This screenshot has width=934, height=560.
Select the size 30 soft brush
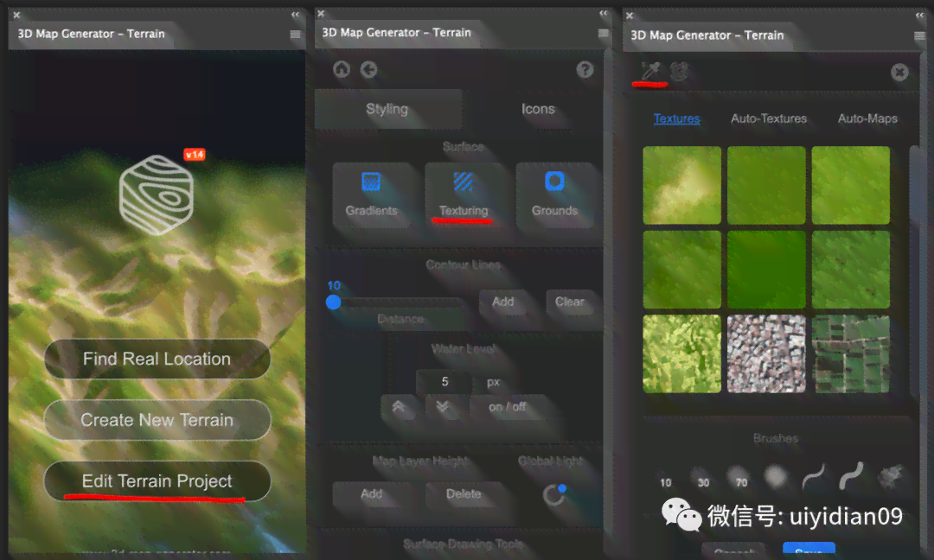pos(702,479)
